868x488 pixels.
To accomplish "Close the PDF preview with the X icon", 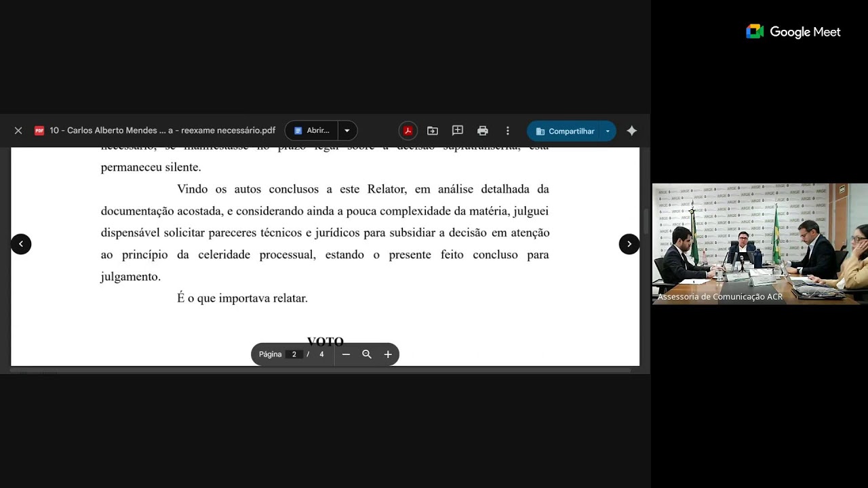I will coord(18,131).
